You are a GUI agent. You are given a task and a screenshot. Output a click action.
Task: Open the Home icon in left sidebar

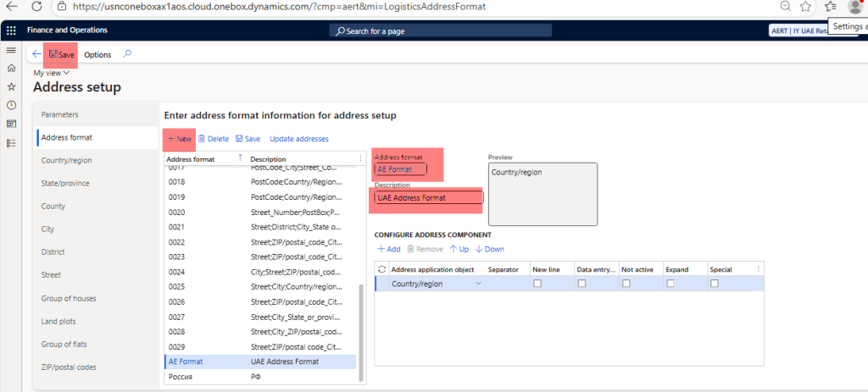click(11, 68)
